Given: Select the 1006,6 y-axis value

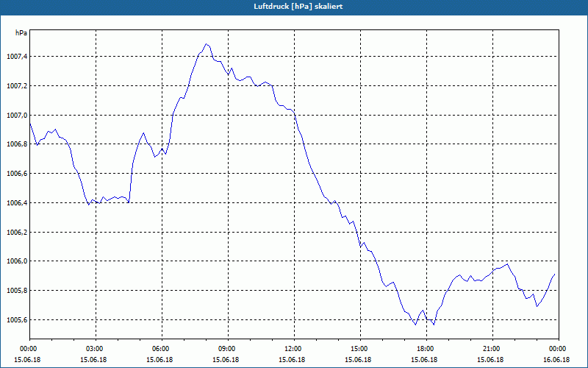Looking at the screenshot, I should coord(17,174).
